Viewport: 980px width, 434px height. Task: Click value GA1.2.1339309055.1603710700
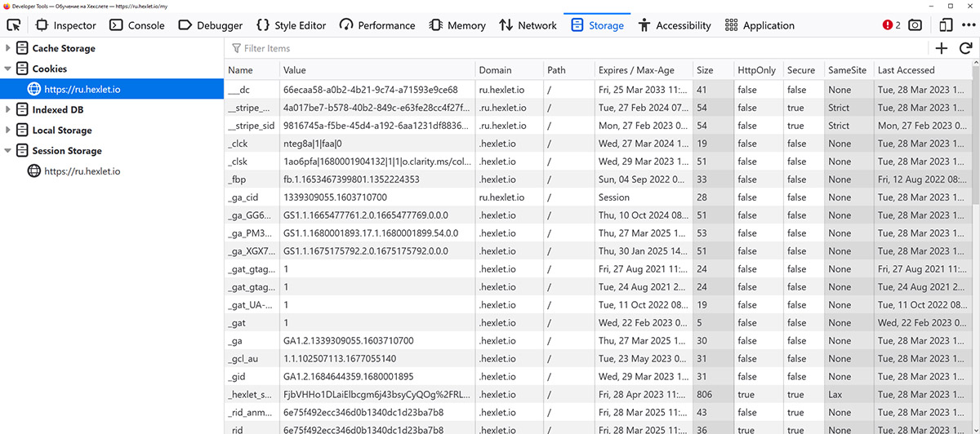[x=348, y=341]
